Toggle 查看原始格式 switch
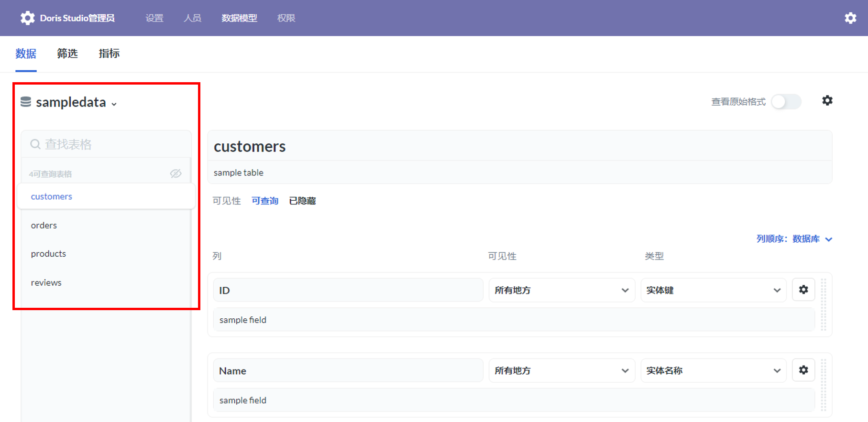 [x=786, y=102]
